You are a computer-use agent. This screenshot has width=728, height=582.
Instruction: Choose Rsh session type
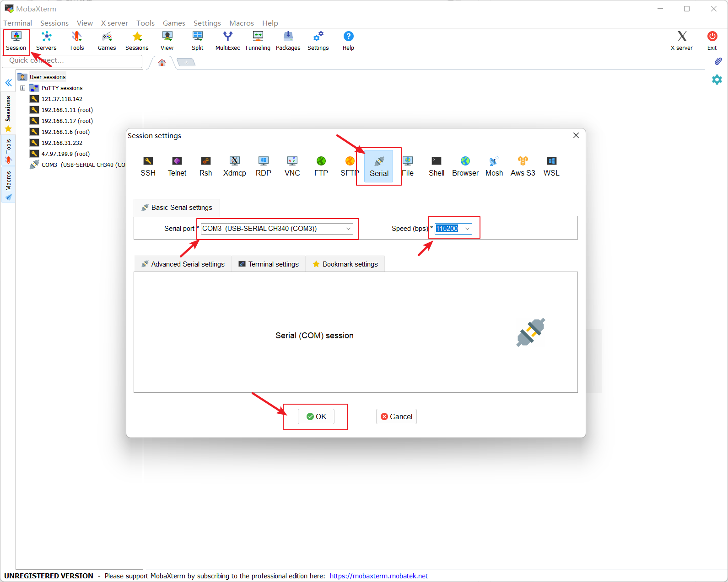click(x=206, y=166)
